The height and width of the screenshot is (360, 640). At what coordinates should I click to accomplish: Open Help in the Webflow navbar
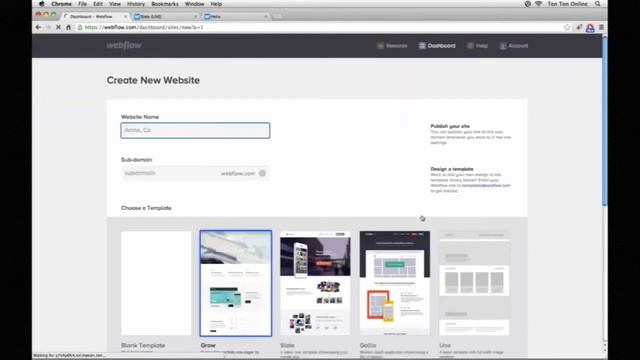point(478,46)
